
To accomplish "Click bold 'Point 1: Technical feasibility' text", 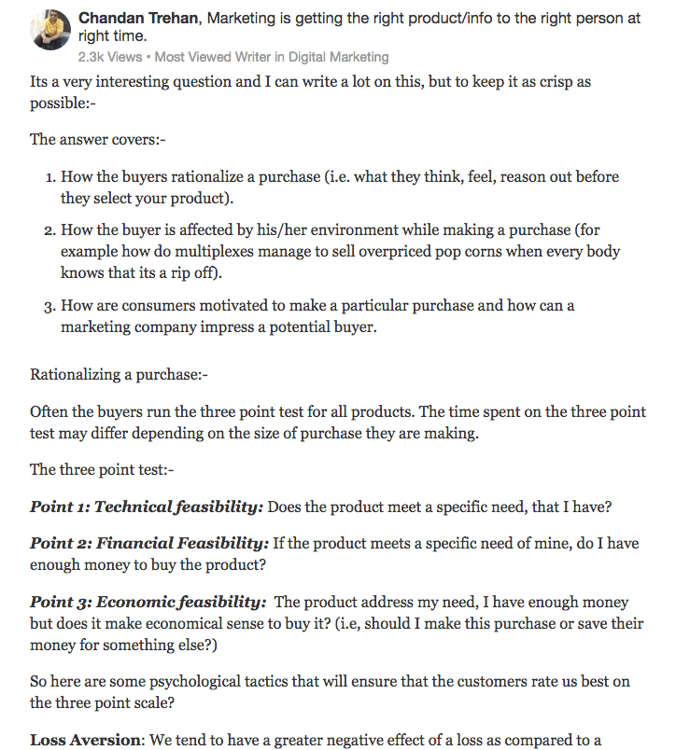I will pos(147,506).
